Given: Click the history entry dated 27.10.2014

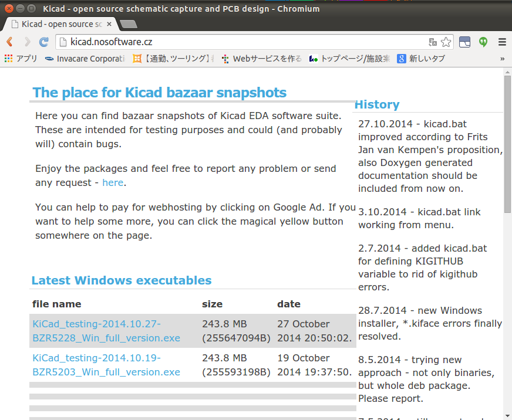Looking at the screenshot, I should point(430,156).
